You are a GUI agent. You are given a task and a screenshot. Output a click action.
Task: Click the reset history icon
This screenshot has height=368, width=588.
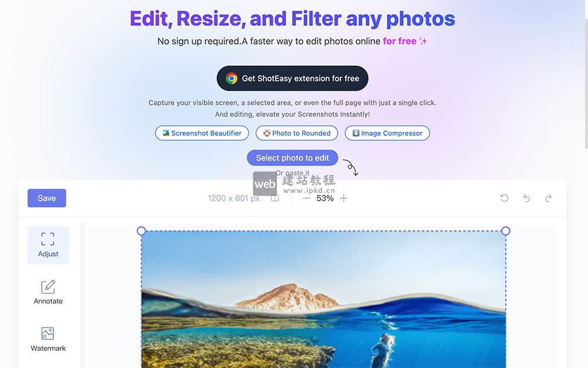505,198
